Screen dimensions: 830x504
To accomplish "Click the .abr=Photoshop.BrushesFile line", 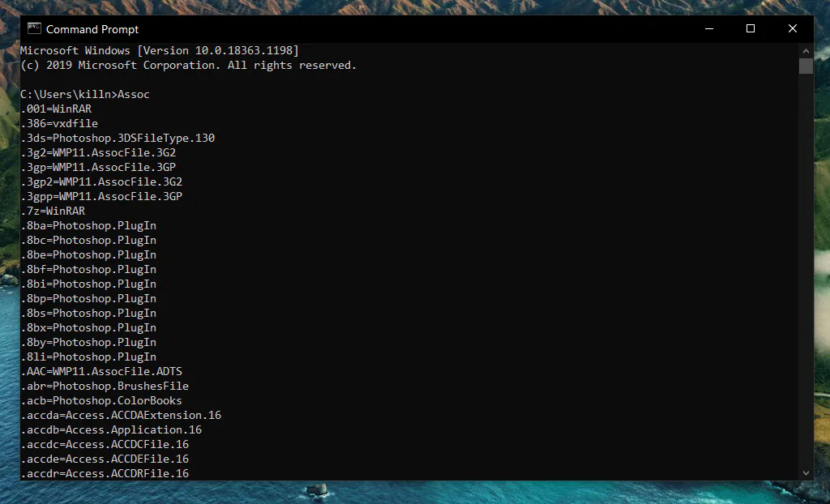I will coord(105,386).
